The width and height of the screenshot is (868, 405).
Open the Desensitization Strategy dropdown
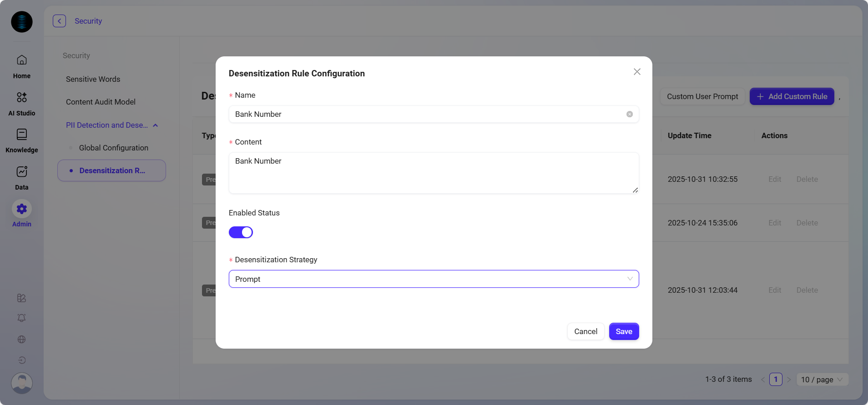coord(434,279)
